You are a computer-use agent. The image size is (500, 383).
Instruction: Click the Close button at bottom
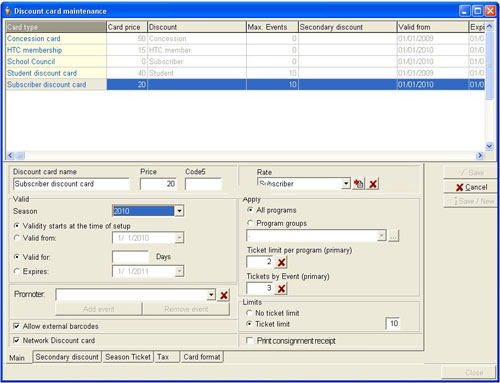[x=469, y=372]
